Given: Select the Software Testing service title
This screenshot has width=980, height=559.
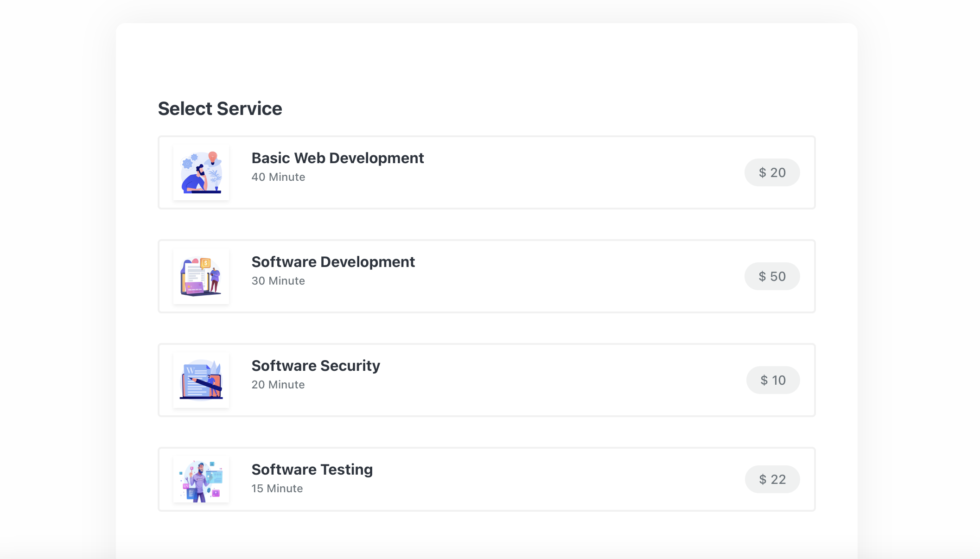Looking at the screenshot, I should click(312, 470).
